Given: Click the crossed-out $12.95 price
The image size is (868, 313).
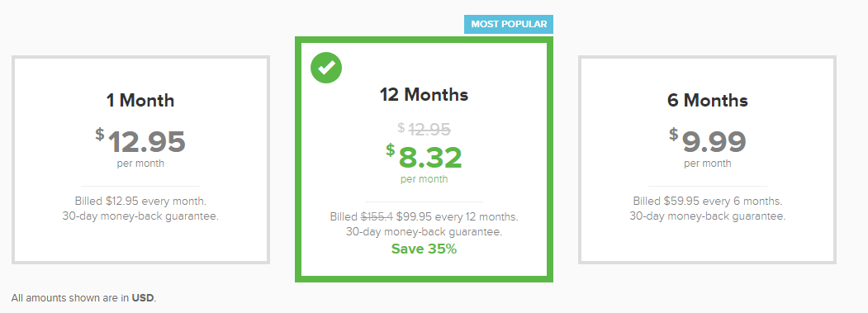Looking at the screenshot, I should [x=424, y=129].
